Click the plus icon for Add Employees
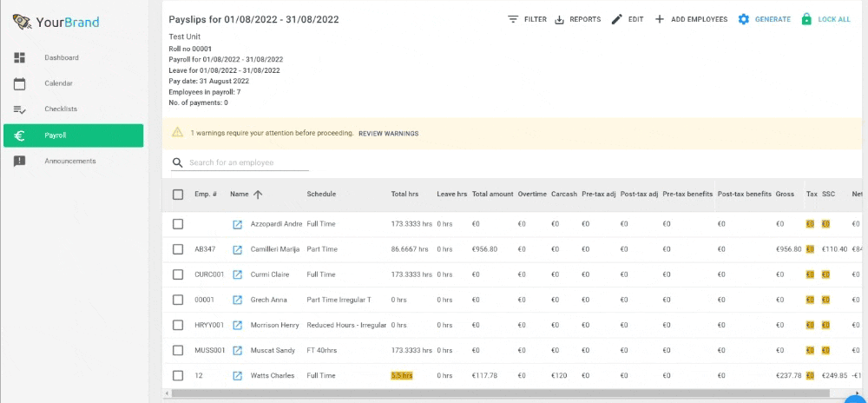The width and height of the screenshot is (868, 403). 660,19
